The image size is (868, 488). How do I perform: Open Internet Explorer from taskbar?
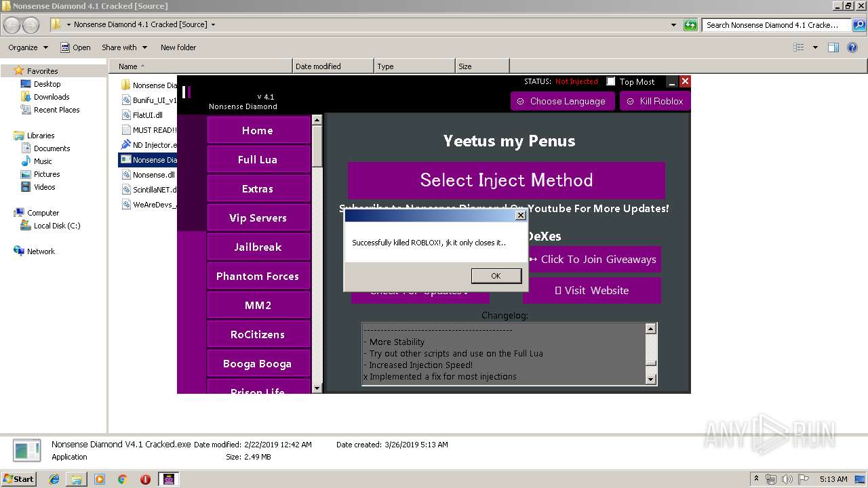pos(54,479)
